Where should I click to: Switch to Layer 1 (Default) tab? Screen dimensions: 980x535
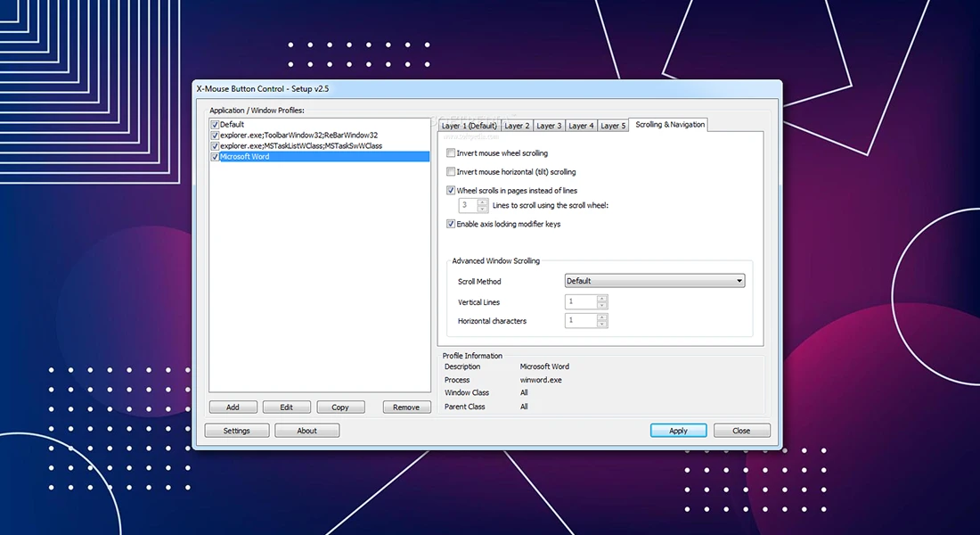click(x=470, y=126)
